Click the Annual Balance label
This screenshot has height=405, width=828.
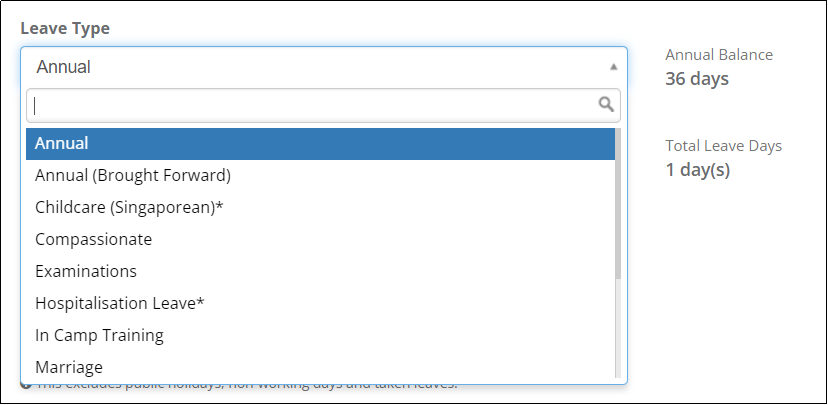click(x=719, y=55)
